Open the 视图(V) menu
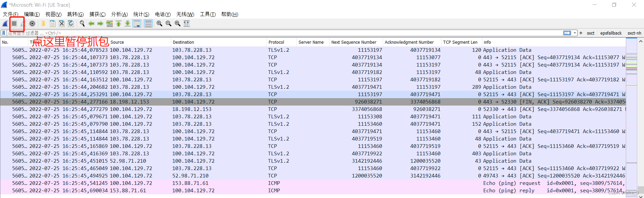This screenshot has height=198, width=644. [x=53, y=14]
